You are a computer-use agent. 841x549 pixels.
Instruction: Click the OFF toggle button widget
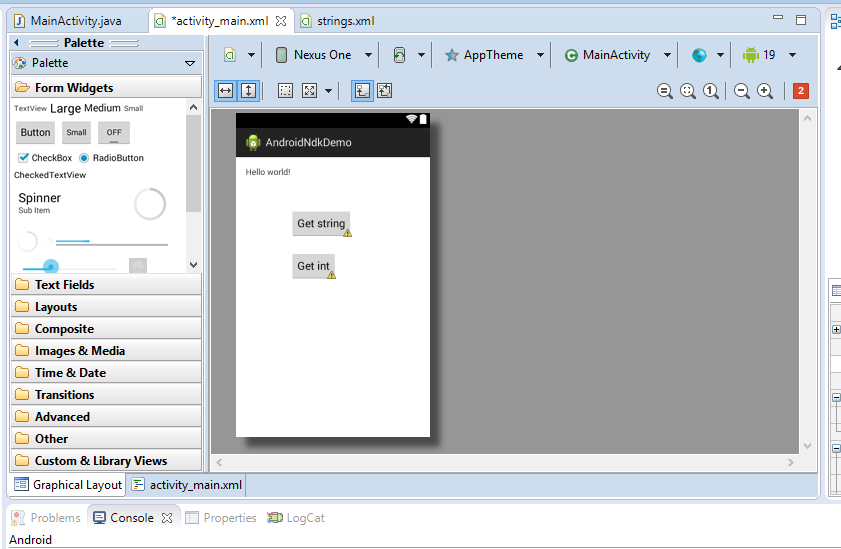click(x=114, y=133)
